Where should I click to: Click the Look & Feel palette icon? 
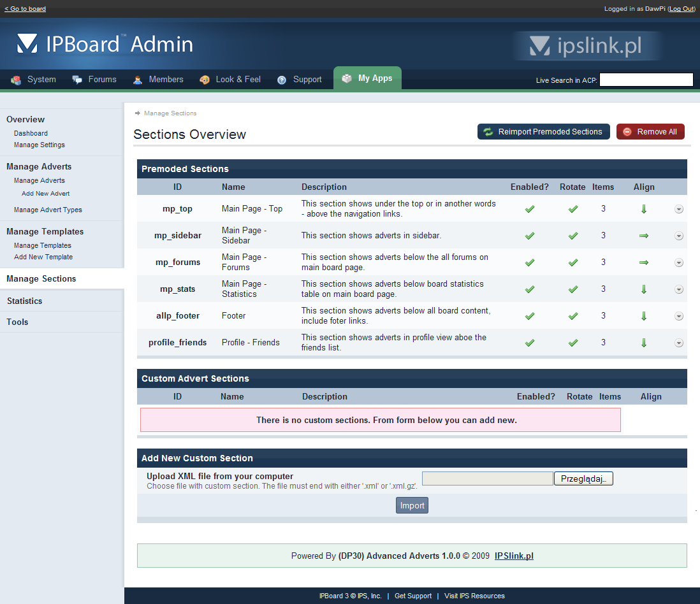tap(205, 80)
